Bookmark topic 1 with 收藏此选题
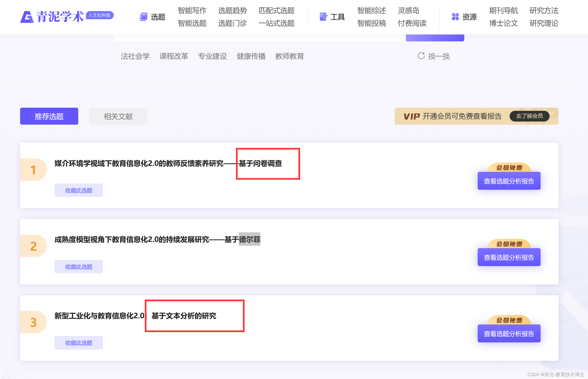The width and height of the screenshot is (588, 379). 78,190
